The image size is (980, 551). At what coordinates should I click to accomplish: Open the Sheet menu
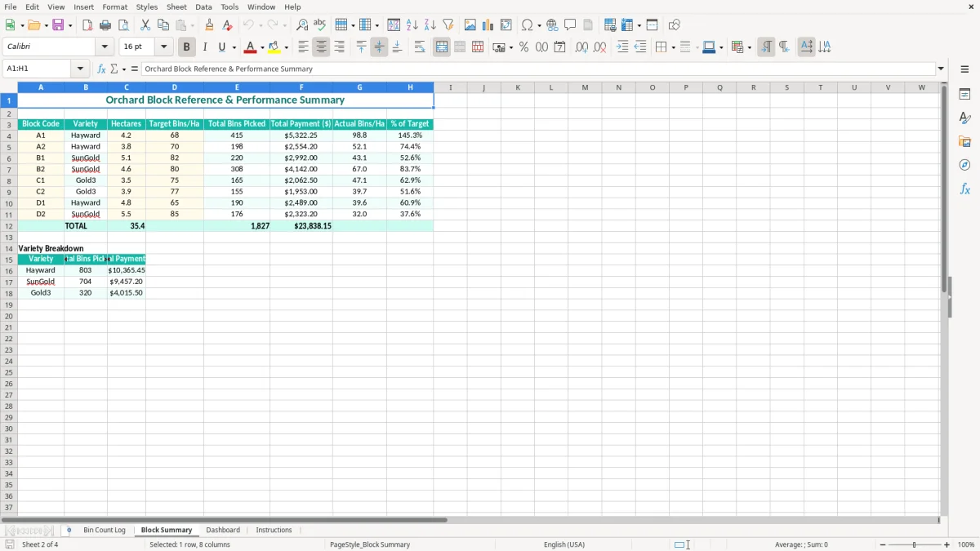click(176, 7)
